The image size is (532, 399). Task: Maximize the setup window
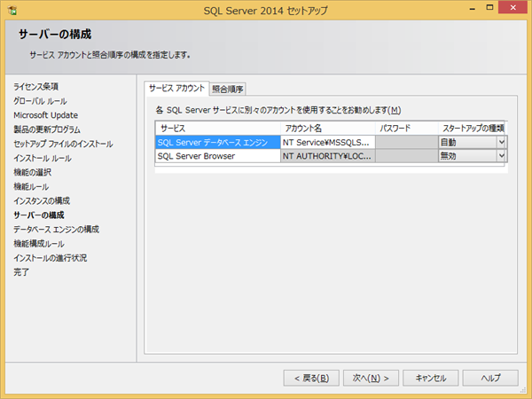[x=489, y=7]
